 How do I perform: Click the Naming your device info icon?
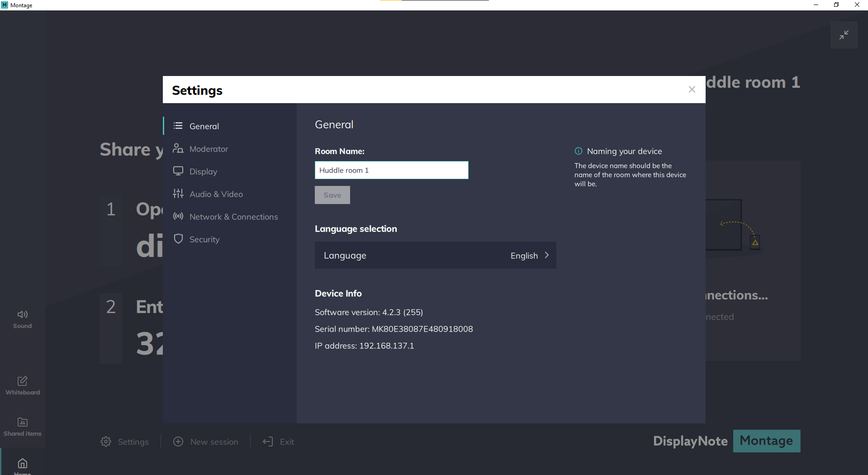click(579, 151)
